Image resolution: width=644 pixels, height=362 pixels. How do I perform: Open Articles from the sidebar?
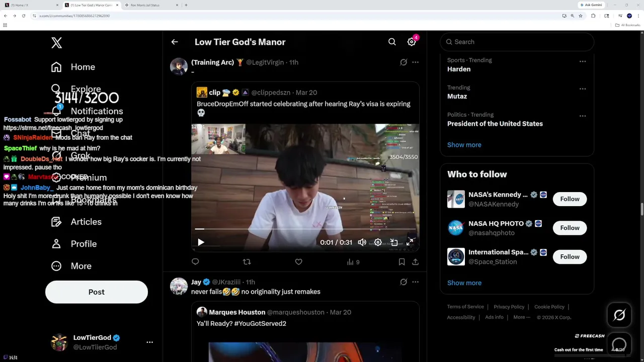pos(76,222)
